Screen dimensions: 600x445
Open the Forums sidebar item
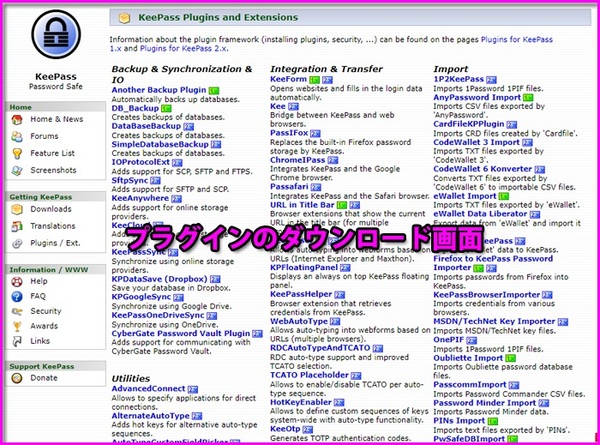pos(44,136)
